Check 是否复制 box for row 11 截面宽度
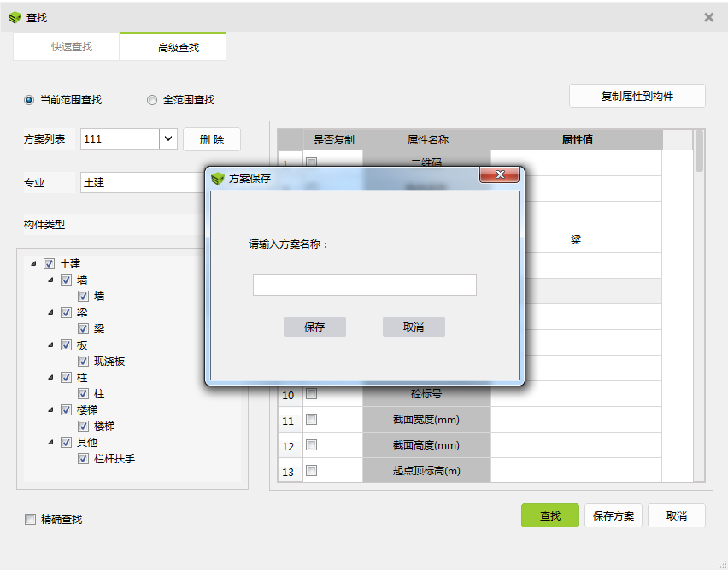 click(312, 420)
